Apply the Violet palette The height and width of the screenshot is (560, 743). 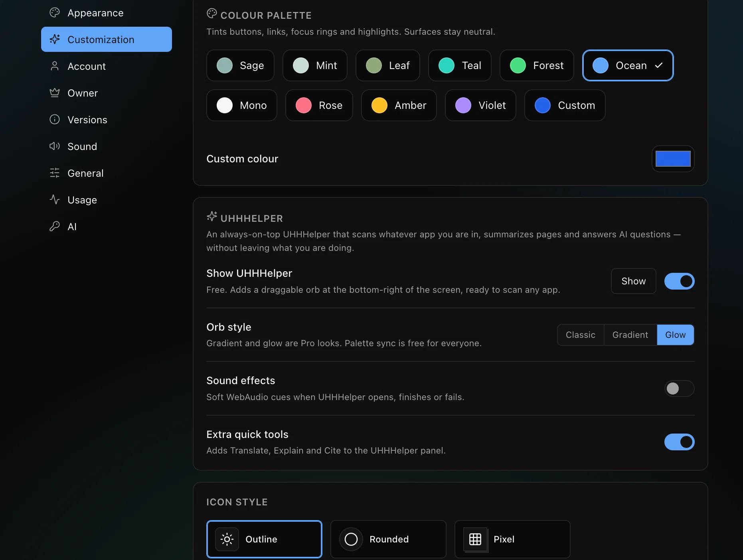[480, 105]
